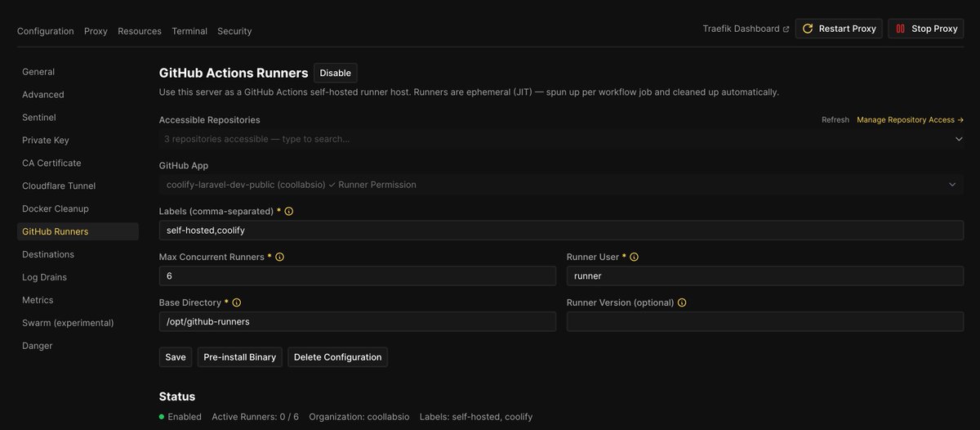Go to the Metrics section
The width and height of the screenshot is (980, 430).
tap(78, 301)
